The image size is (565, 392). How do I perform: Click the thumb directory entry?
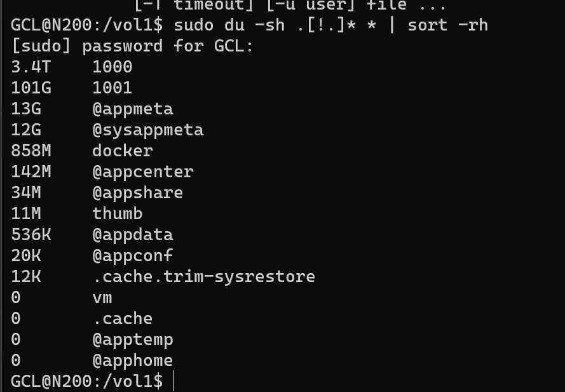pyautogui.click(x=117, y=214)
